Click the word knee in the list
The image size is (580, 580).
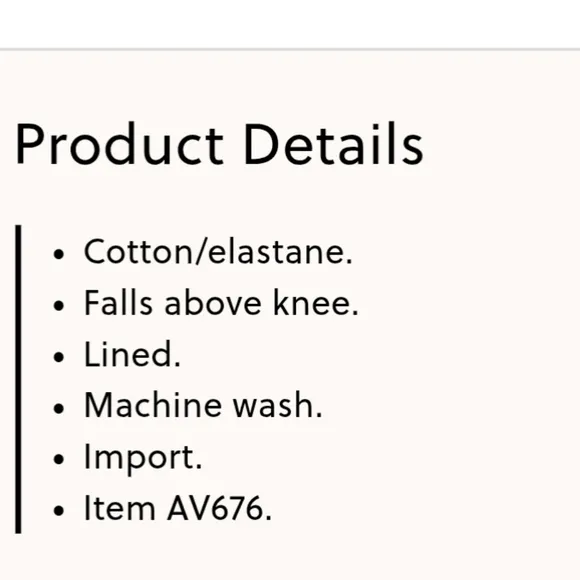pyautogui.click(x=316, y=303)
